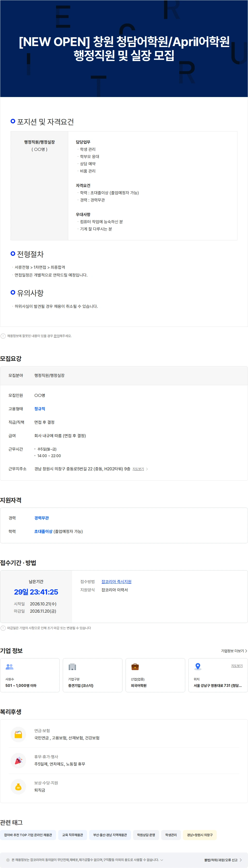Click the 정규직 employment type text
Image resolution: width=248 pixels, height=868 pixels.
(x=40, y=409)
